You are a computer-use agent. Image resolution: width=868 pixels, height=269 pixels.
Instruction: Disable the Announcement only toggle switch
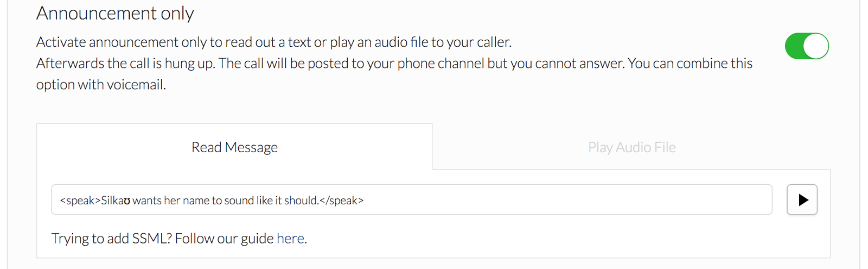[806, 46]
